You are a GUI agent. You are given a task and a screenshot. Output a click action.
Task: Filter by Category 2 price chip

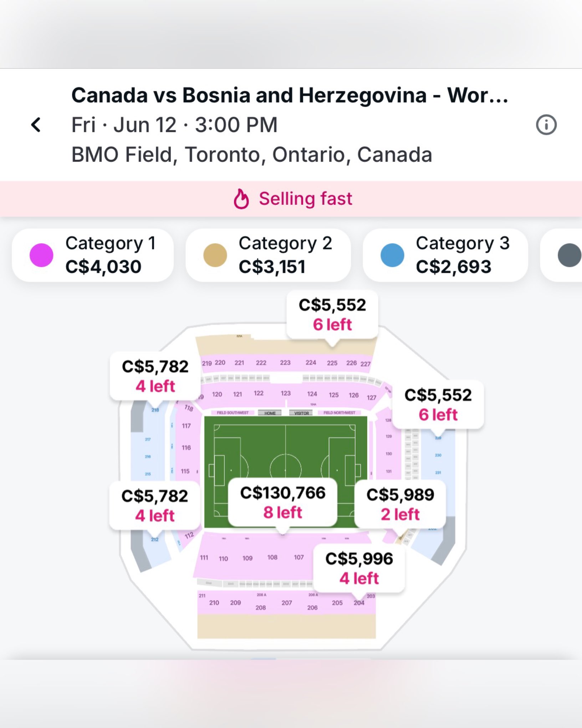click(x=268, y=255)
